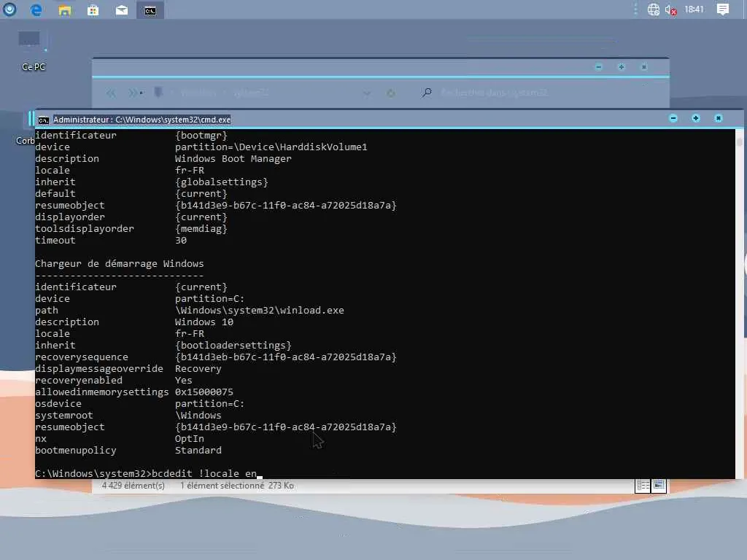Maximize the Administrateur cmd.exe window
This screenshot has width=747, height=560.
[695, 118]
